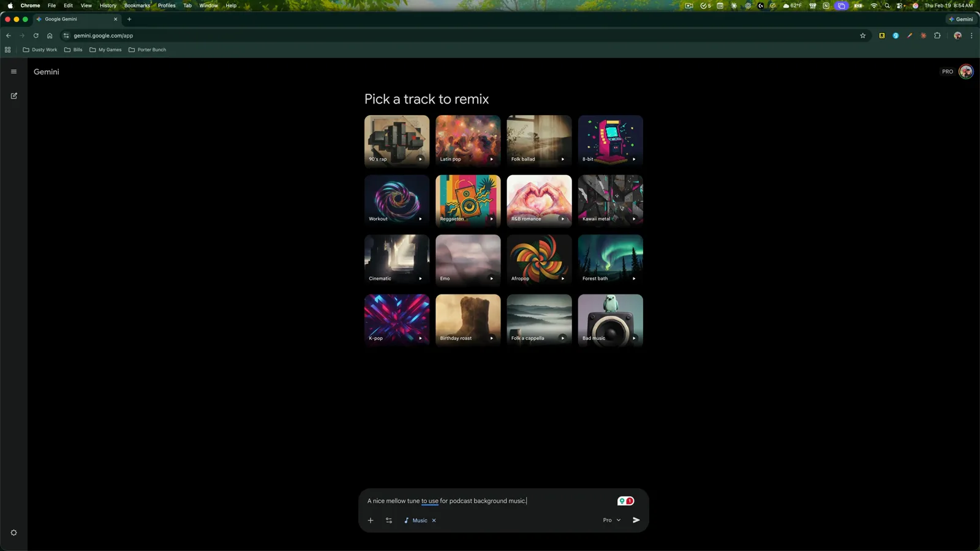The width and height of the screenshot is (980, 551).
Task: Play the 8-bit track preview
Action: tap(634, 159)
